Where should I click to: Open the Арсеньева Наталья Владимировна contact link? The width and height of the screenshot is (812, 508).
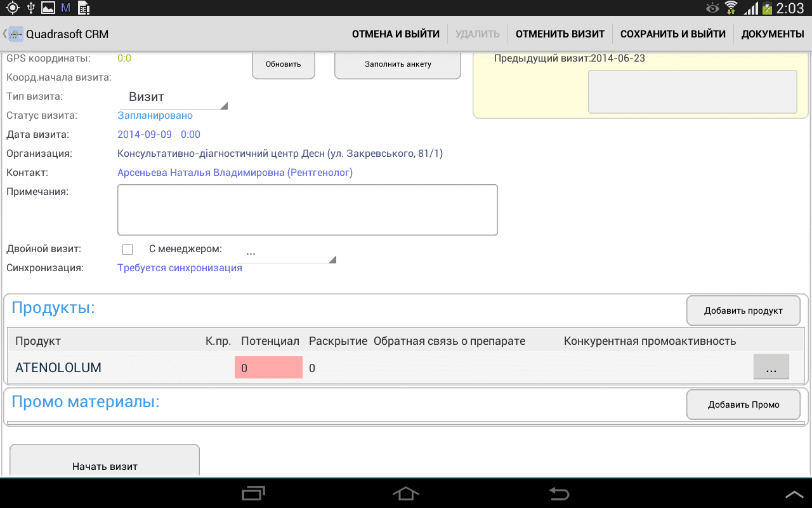pyautogui.click(x=235, y=173)
